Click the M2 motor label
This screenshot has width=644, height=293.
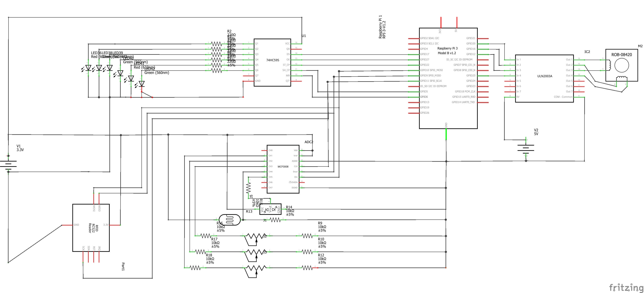[640, 46]
